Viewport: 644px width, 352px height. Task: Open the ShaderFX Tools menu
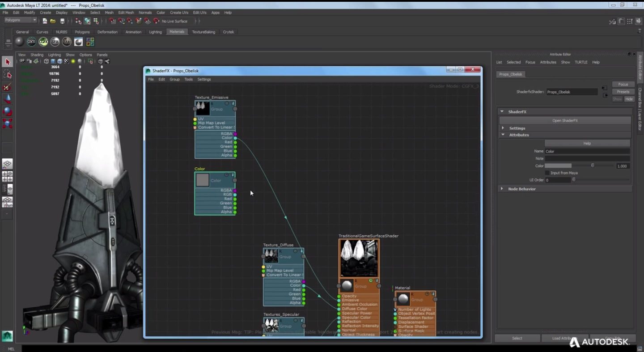(x=188, y=79)
